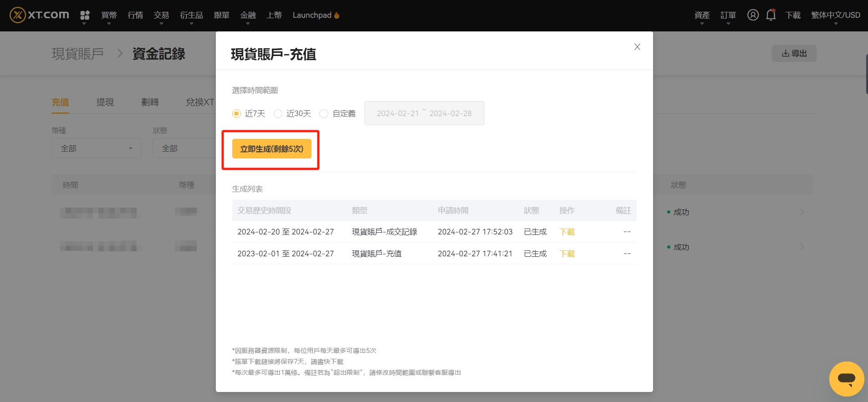Click the 2024-02-27 17:41:21 application time
The height and width of the screenshot is (402, 868).
(475, 254)
